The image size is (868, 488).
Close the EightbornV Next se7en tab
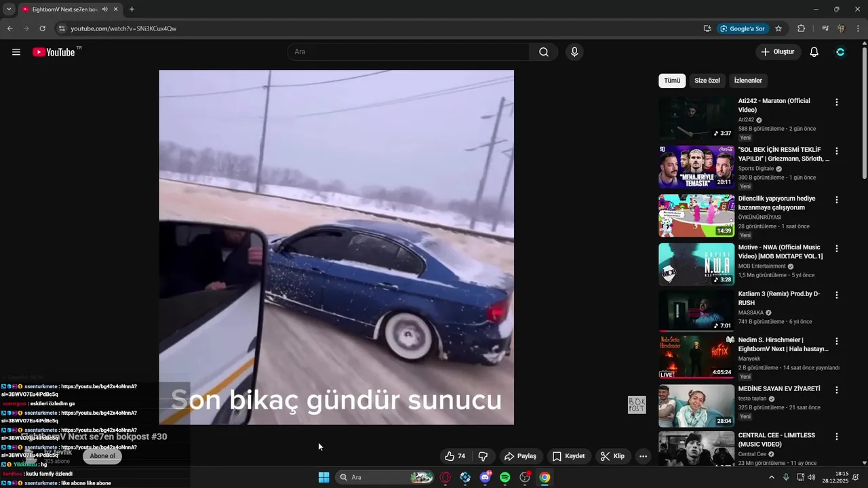(x=116, y=9)
